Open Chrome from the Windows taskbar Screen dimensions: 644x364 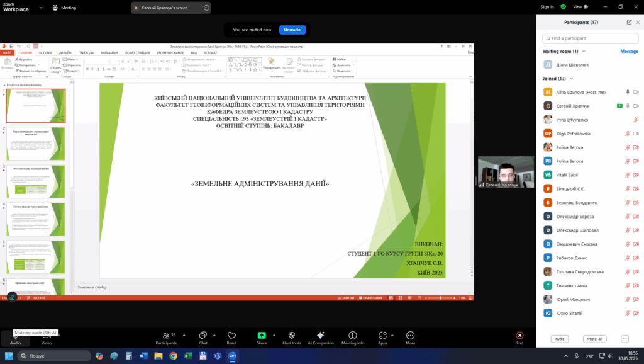coord(173,356)
